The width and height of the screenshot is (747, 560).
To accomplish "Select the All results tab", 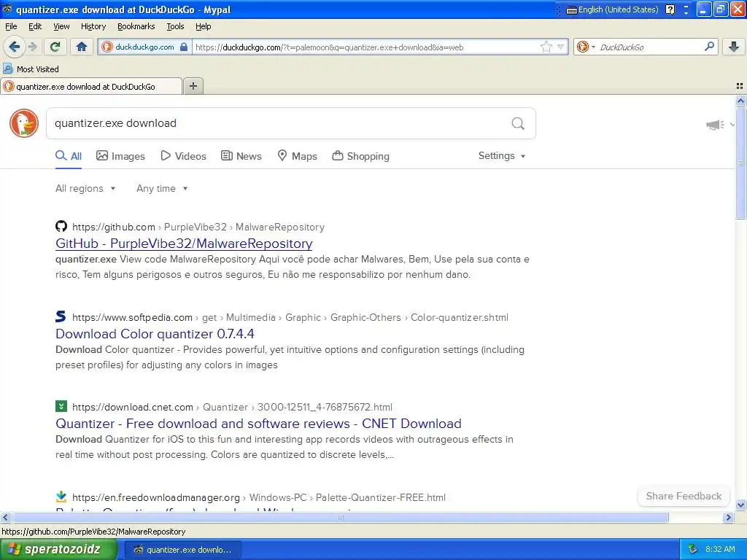I will (x=69, y=156).
